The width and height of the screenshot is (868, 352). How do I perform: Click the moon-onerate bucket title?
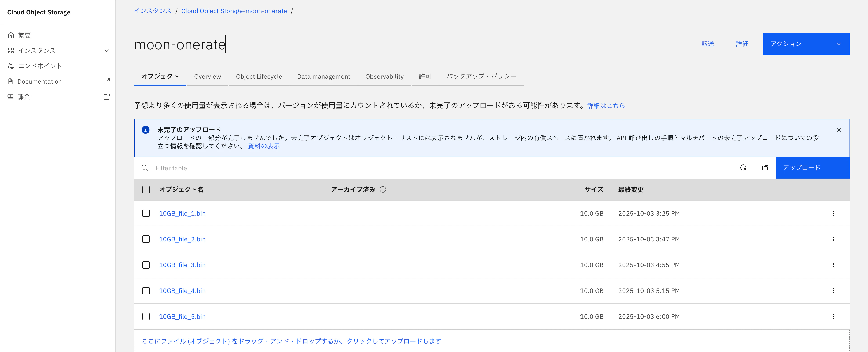[180, 45]
